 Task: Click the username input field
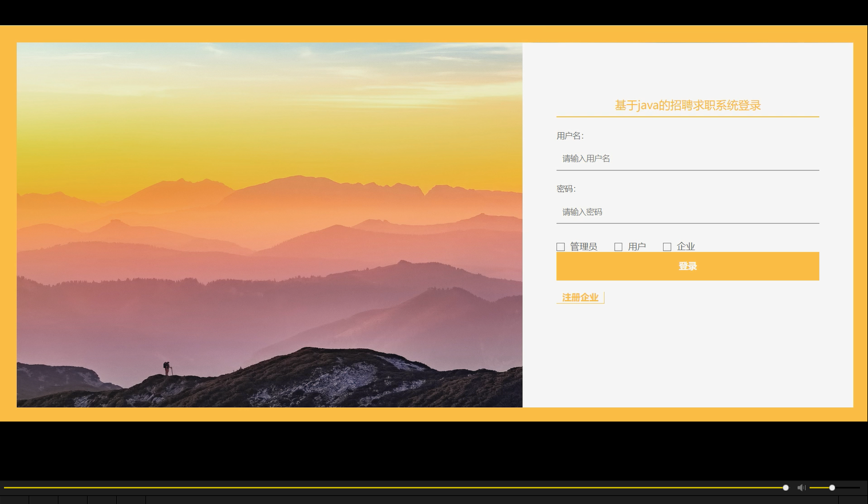tap(687, 159)
